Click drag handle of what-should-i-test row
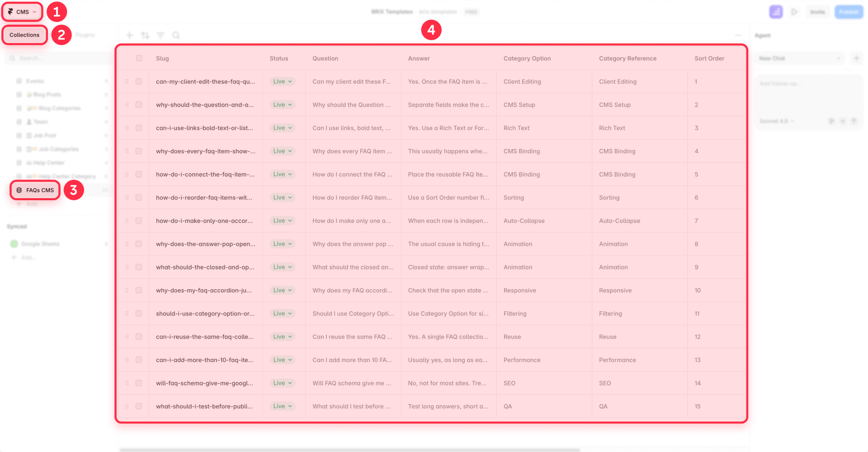 127,406
